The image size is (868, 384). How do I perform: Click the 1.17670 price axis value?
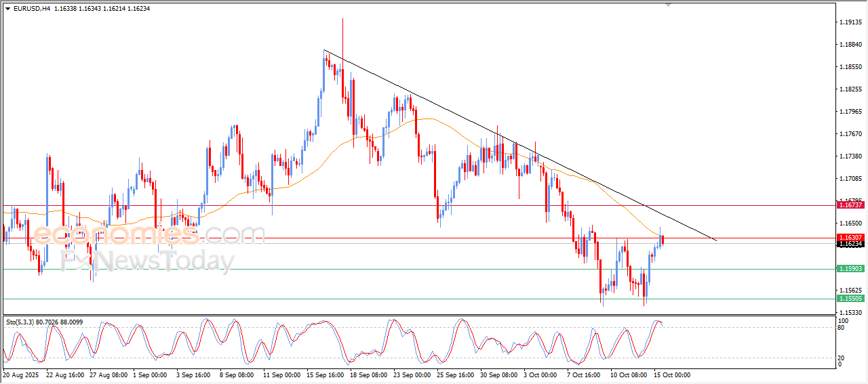point(850,134)
